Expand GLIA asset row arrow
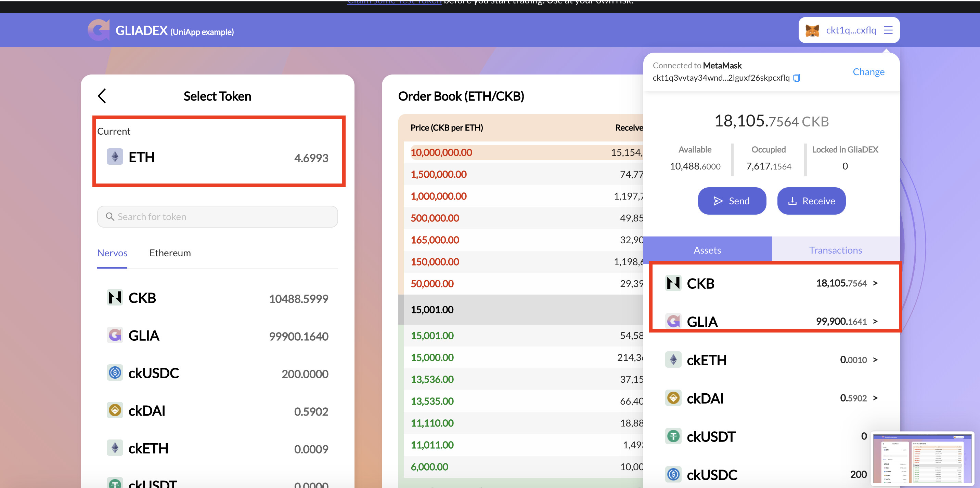 click(x=875, y=322)
